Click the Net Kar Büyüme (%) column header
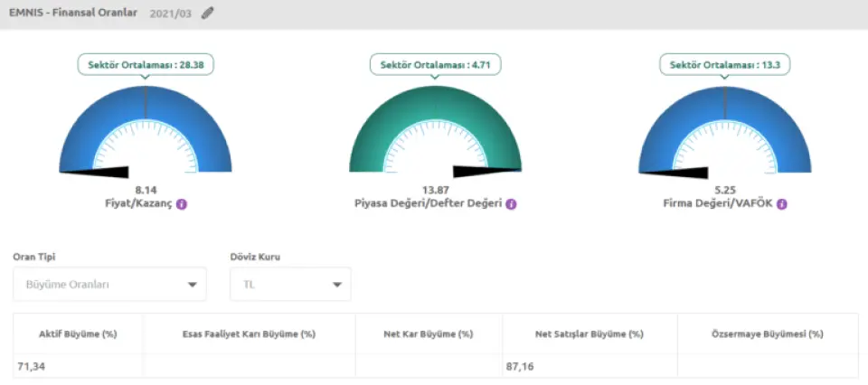The width and height of the screenshot is (868, 385). pyautogui.click(x=429, y=333)
